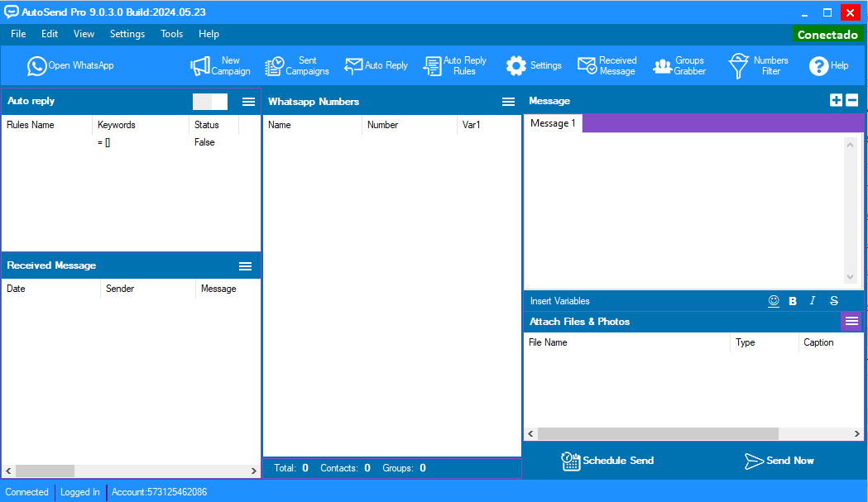Open Received Message toolbar item

(607, 66)
